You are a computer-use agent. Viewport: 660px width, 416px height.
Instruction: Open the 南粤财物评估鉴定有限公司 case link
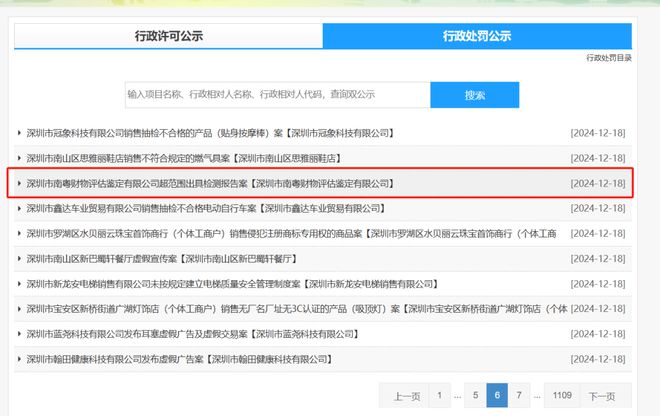[210, 184]
